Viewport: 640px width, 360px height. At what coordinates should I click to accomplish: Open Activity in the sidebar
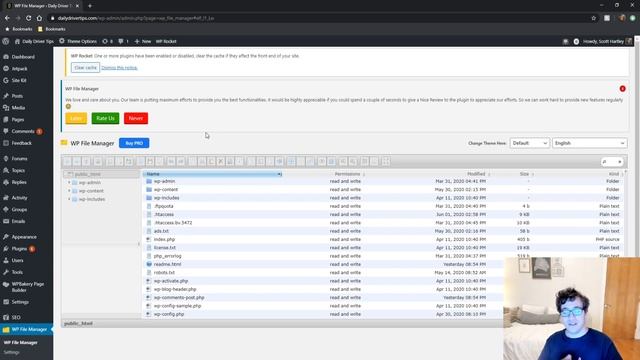pos(19,198)
